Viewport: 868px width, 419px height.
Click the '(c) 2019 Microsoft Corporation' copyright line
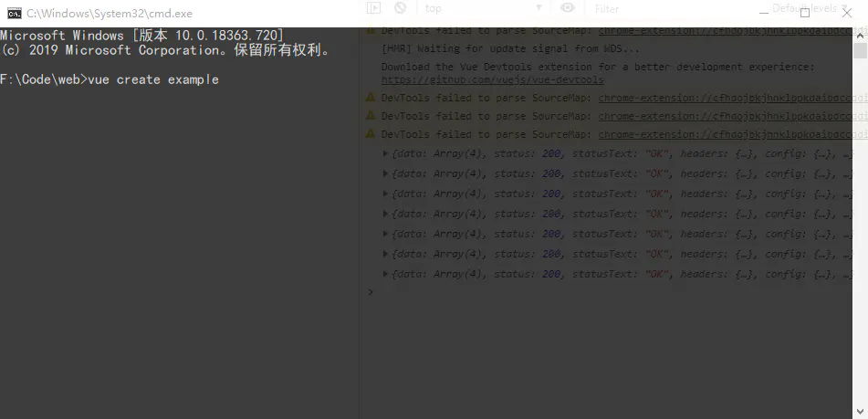click(165, 50)
